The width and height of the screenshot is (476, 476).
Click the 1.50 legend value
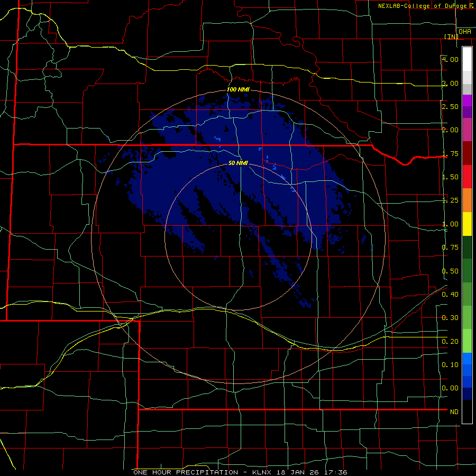(x=450, y=177)
